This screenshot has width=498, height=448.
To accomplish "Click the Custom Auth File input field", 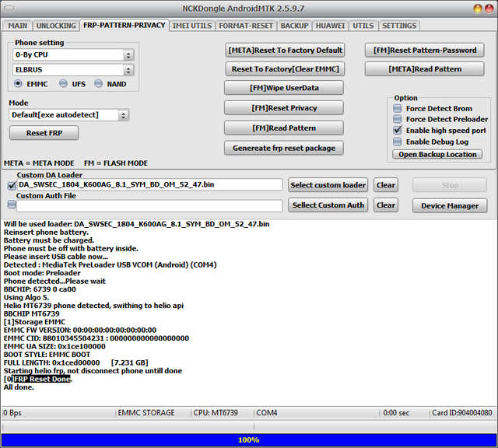I will click(149, 206).
